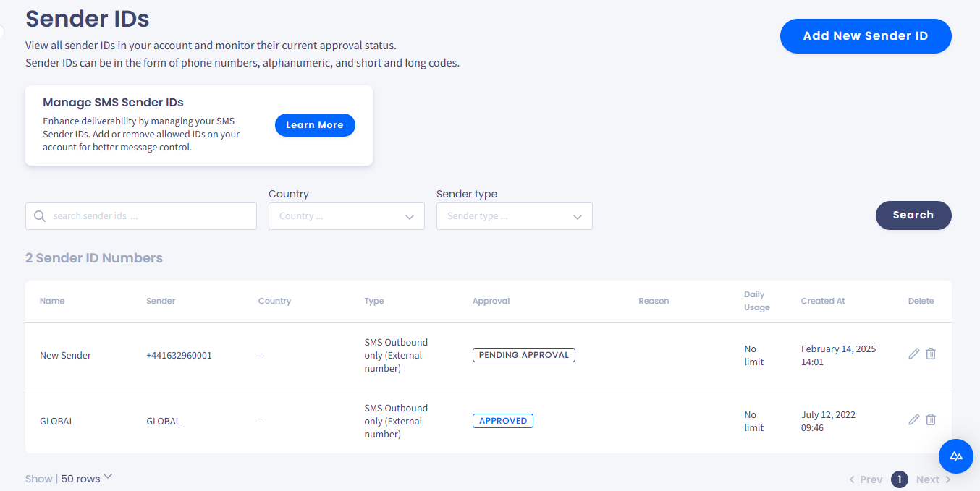Click the Sender column header
The height and width of the screenshot is (491, 980).
(161, 301)
